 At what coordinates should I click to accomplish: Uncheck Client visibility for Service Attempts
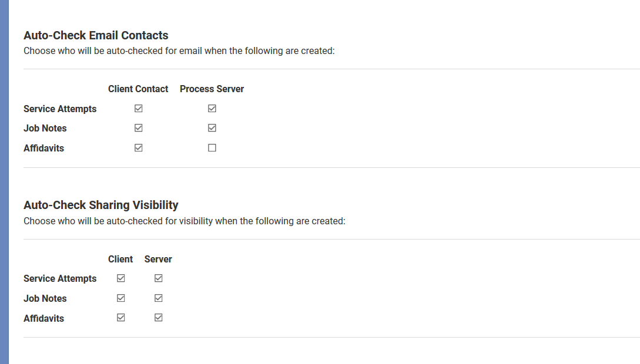(x=120, y=278)
